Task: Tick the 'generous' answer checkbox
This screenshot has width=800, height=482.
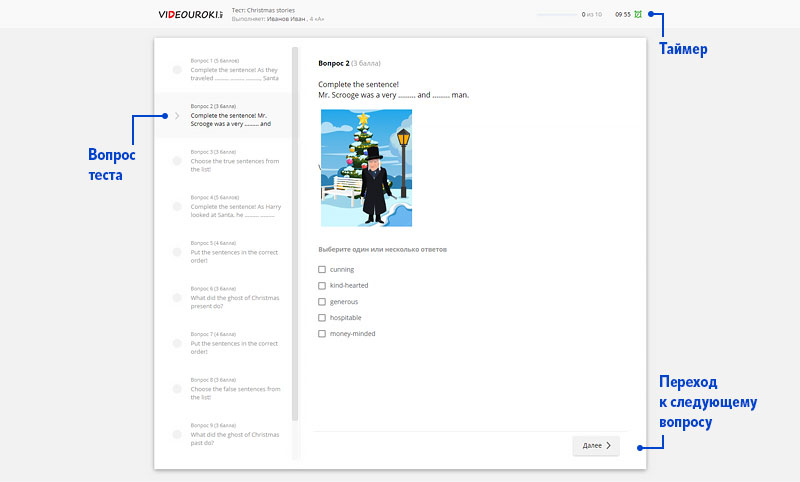Action: pos(322,302)
